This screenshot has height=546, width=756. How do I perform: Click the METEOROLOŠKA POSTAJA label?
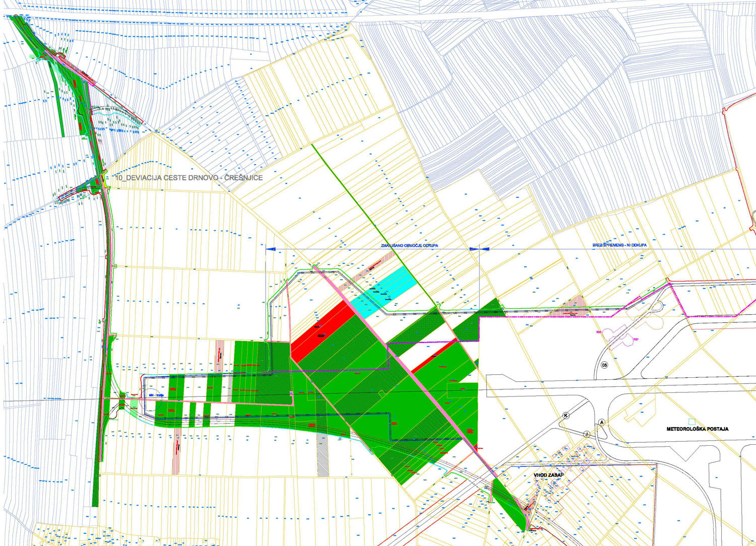(x=697, y=429)
